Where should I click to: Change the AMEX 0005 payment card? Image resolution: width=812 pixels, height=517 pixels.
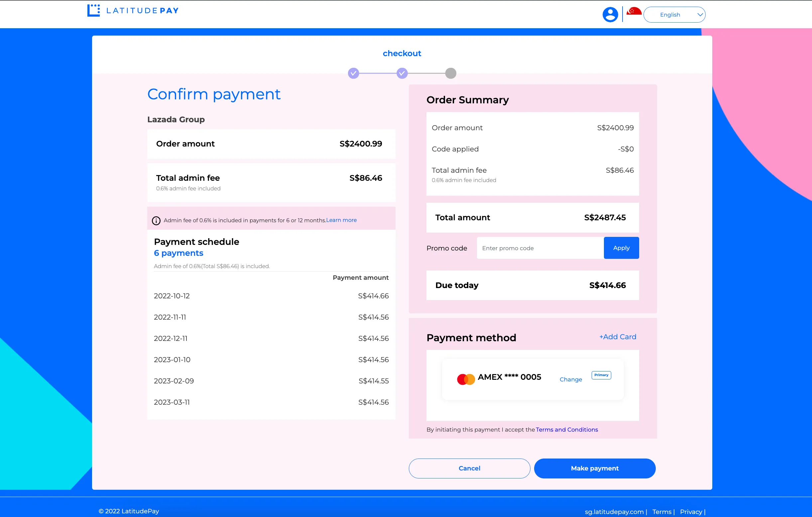[x=571, y=379]
